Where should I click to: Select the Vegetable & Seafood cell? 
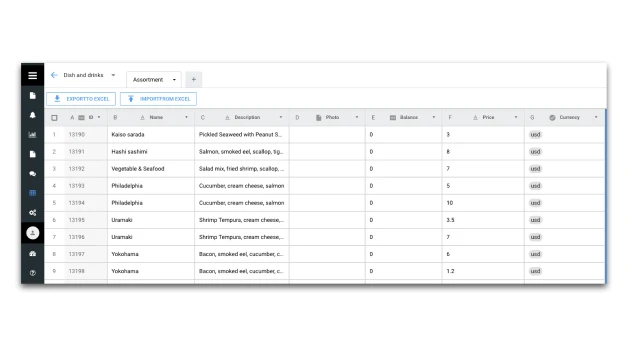coord(151,169)
